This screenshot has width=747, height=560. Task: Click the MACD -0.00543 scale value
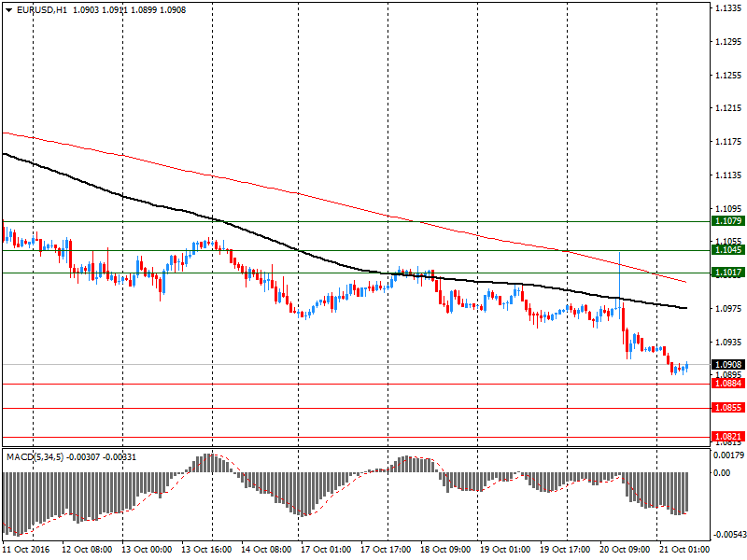pos(728,535)
